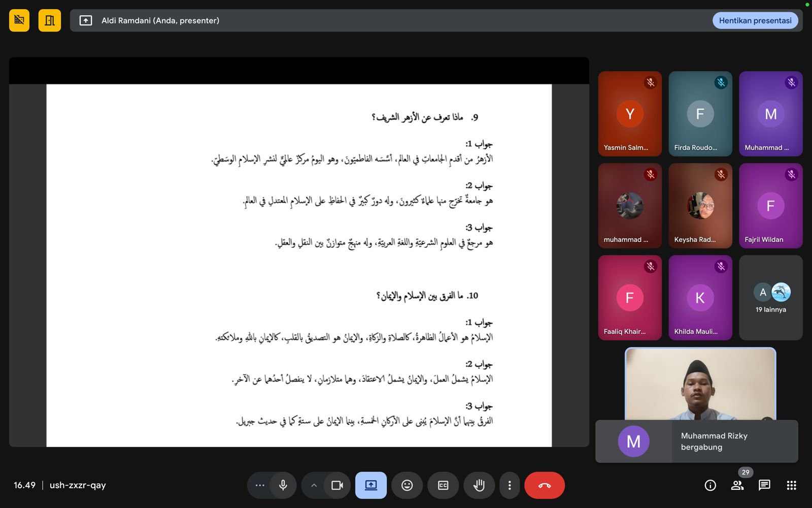Select Yasmin Salm participant tile
This screenshot has height=508, width=812.
coord(630,114)
